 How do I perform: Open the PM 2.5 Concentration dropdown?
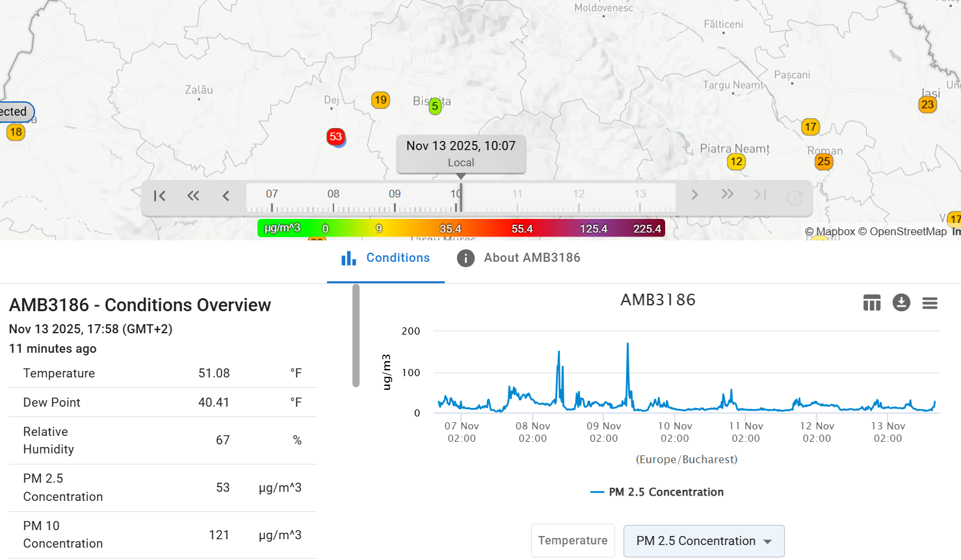pos(704,541)
